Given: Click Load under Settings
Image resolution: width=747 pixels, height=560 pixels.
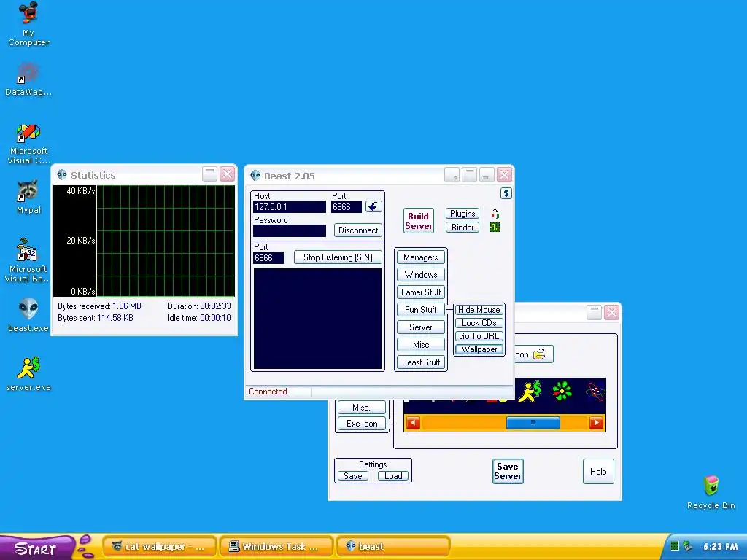Looking at the screenshot, I should pyautogui.click(x=393, y=476).
